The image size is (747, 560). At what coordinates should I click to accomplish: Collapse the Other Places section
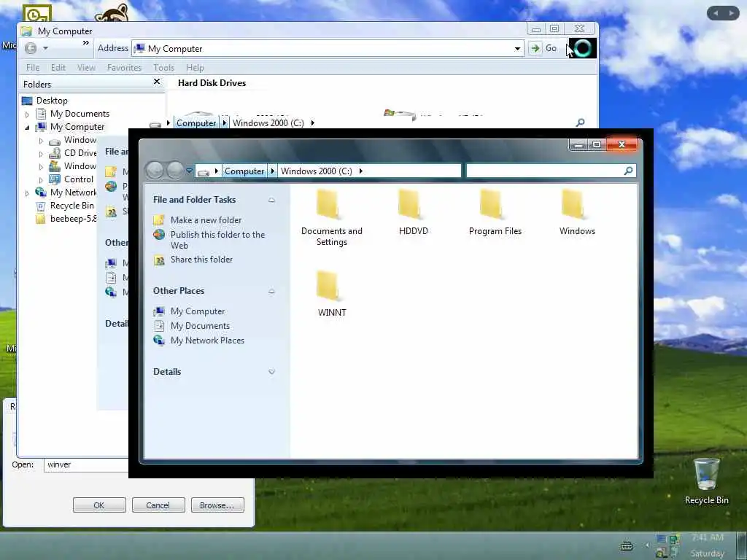pos(271,291)
